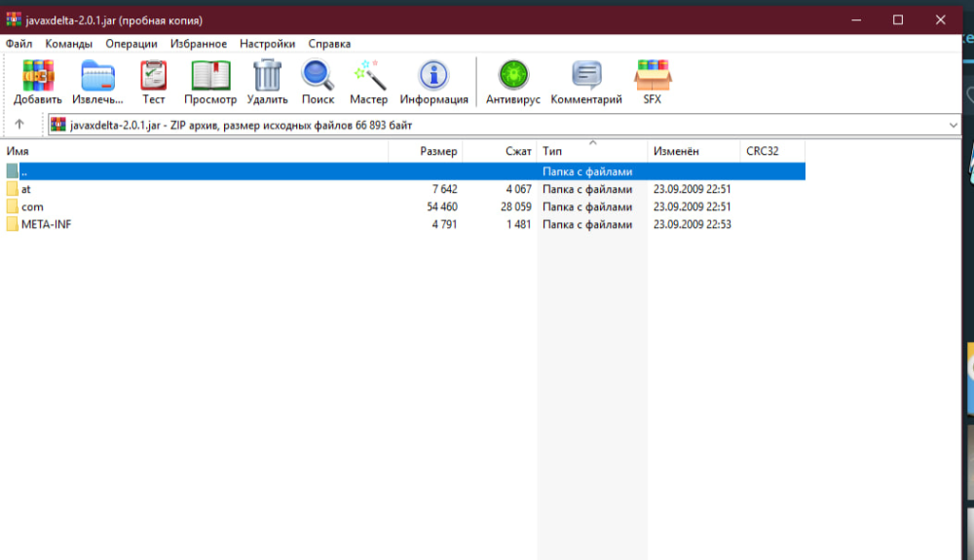Open the Избранное menu
974x560 pixels.
199,44
